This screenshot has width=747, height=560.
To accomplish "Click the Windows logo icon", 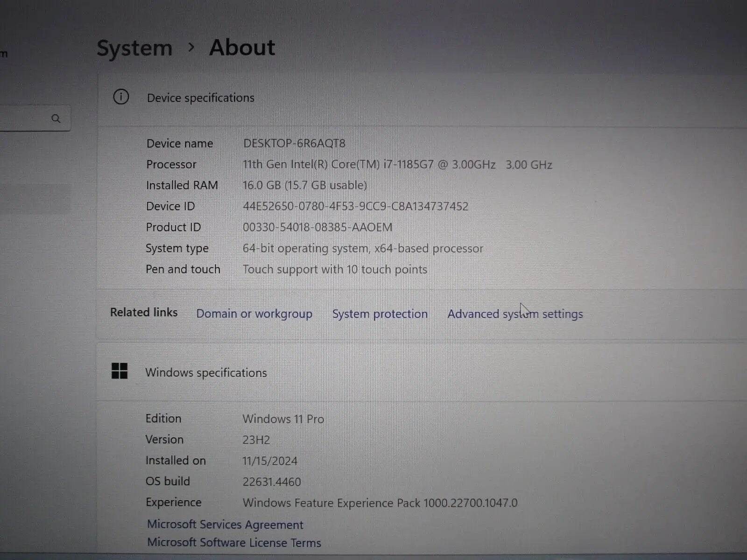I will [120, 371].
